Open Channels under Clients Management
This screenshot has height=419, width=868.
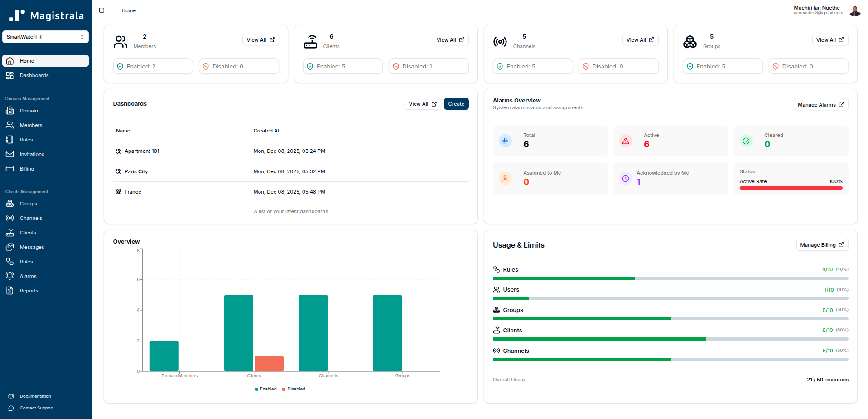tap(30, 218)
